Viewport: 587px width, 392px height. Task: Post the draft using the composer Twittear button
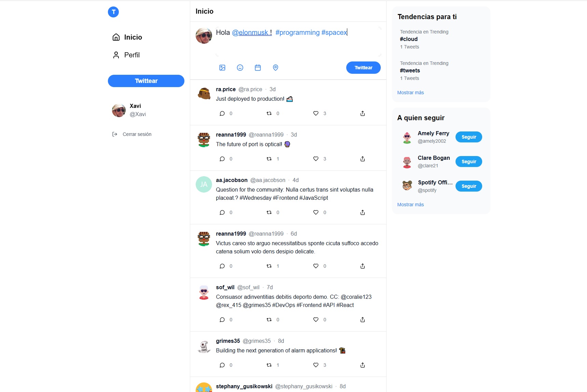pos(363,68)
